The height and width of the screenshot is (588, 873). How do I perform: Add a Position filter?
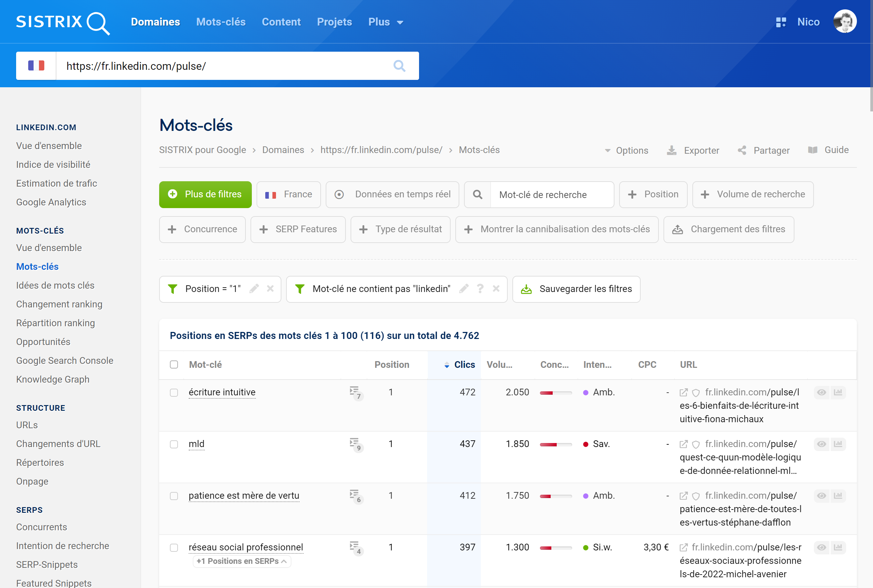[x=653, y=194]
